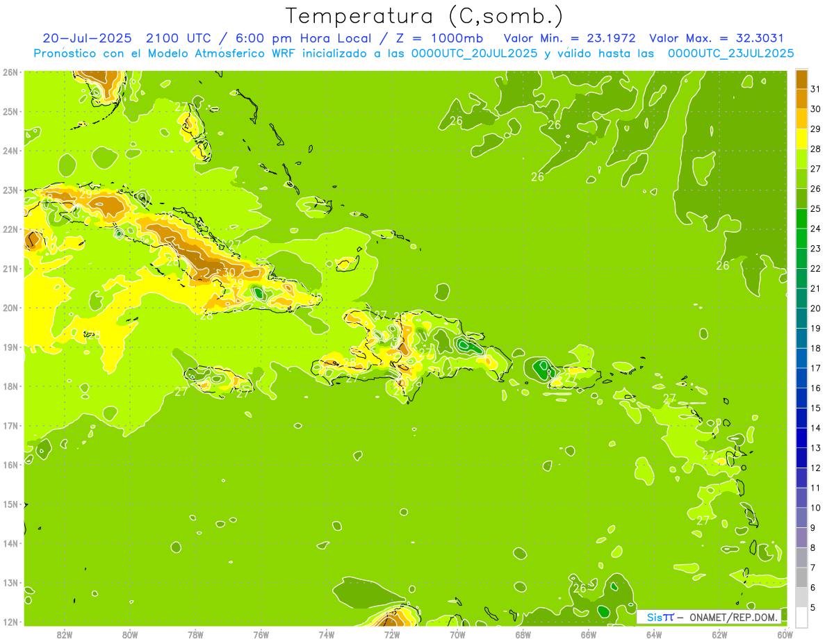
Task: Click the "22N" latitude axis label
Action: point(10,229)
